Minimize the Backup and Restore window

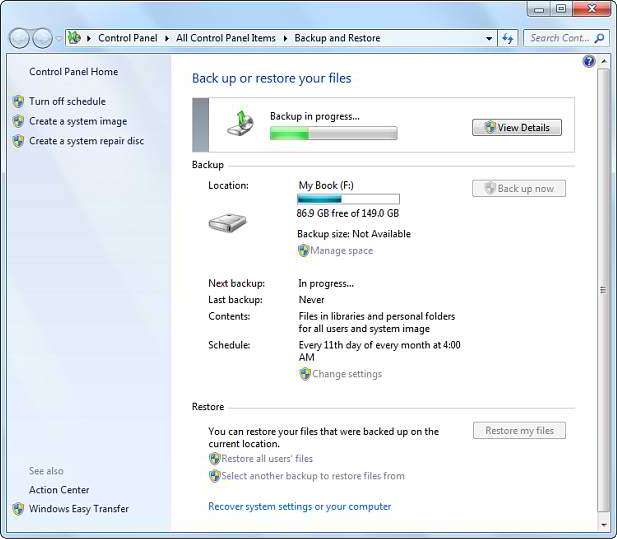click(x=539, y=9)
